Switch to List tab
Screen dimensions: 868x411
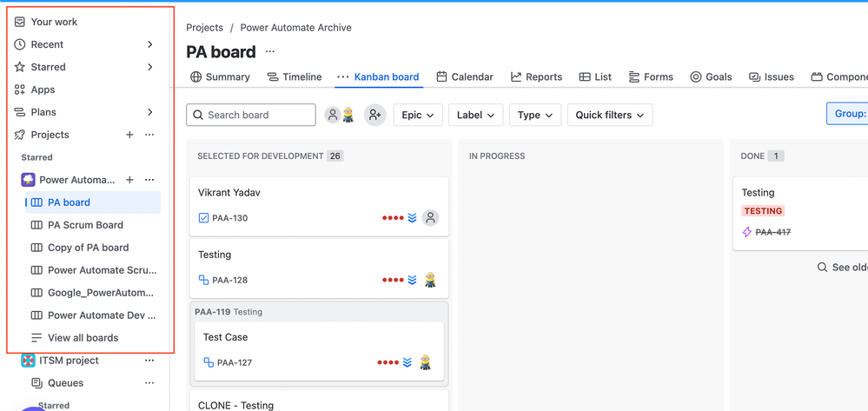click(x=595, y=77)
